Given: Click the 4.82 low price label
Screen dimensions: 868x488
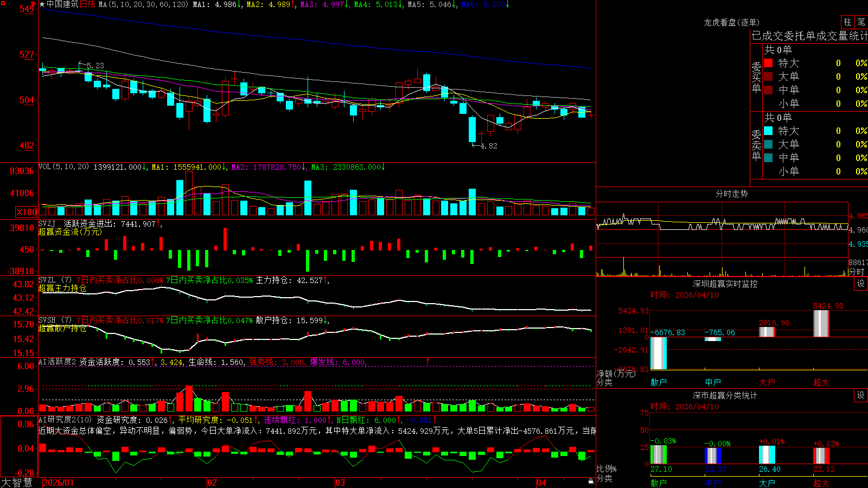Looking at the screenshot, I should (x=488, y=146).
